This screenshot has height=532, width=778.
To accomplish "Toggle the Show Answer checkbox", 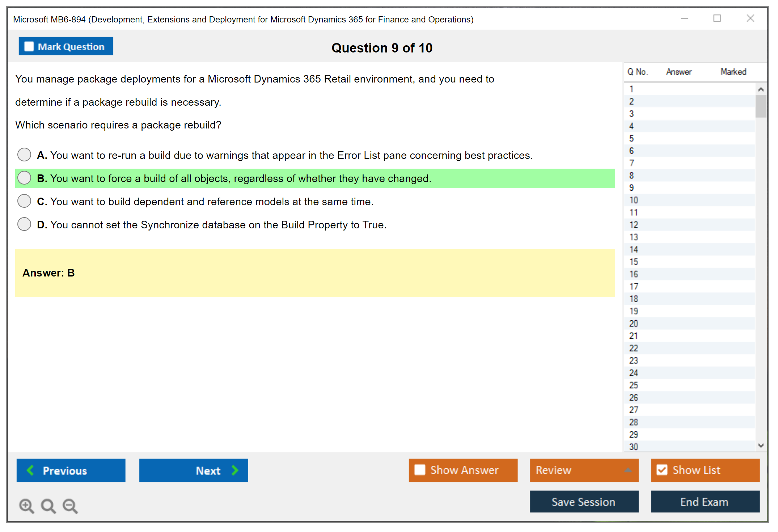I will (x=420, y=470).
